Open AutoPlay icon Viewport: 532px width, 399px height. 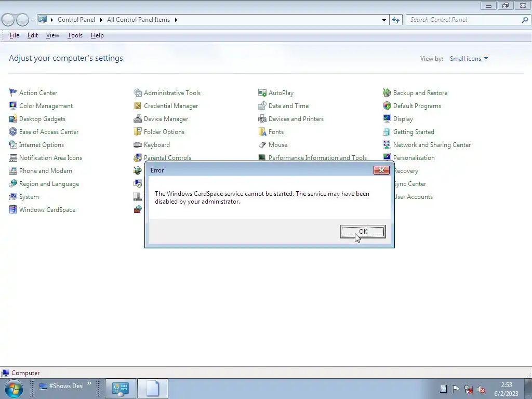pyautogui.click(x=262, y=92)
